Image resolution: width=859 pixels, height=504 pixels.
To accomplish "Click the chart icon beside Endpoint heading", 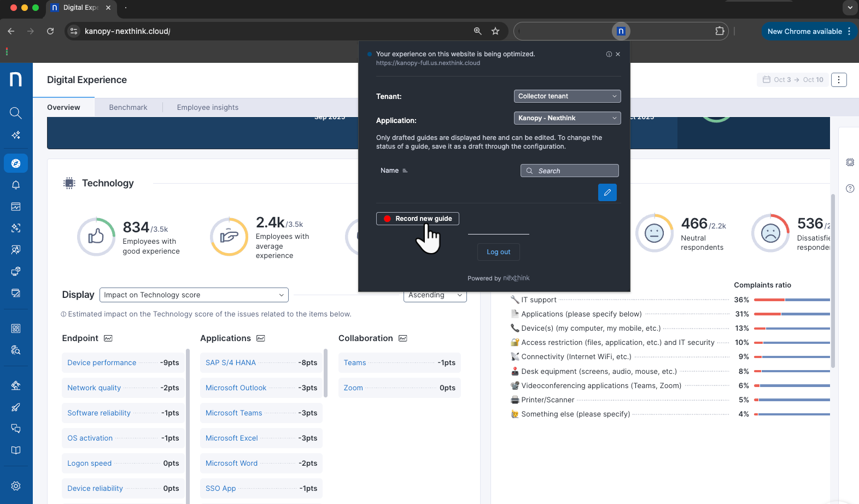I will 108,338.
